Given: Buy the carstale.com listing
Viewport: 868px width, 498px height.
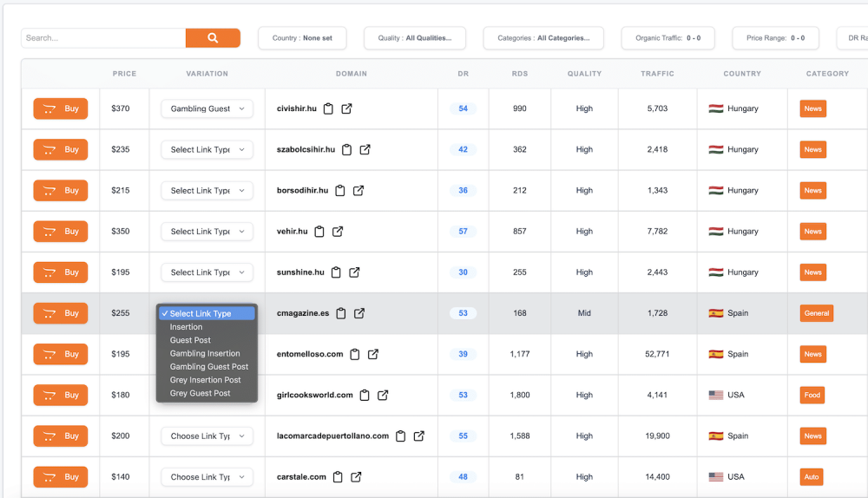Looking at the screenshot, I should (61, 477).
